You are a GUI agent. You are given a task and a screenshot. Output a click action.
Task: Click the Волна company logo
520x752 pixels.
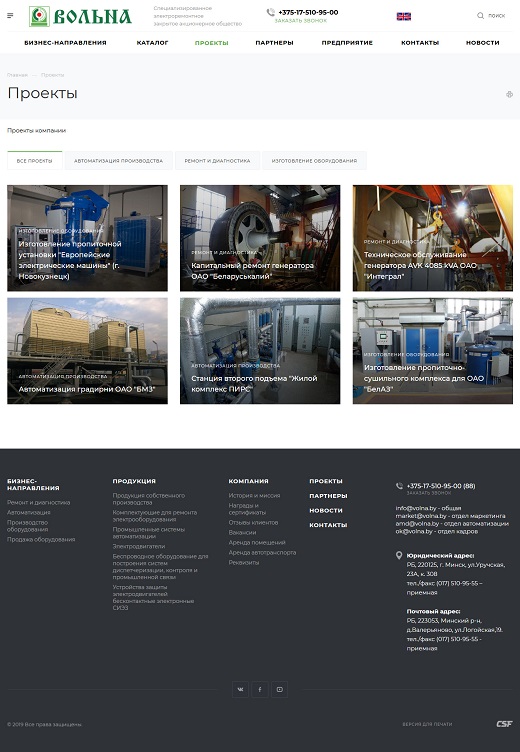[x=80, y=16]
